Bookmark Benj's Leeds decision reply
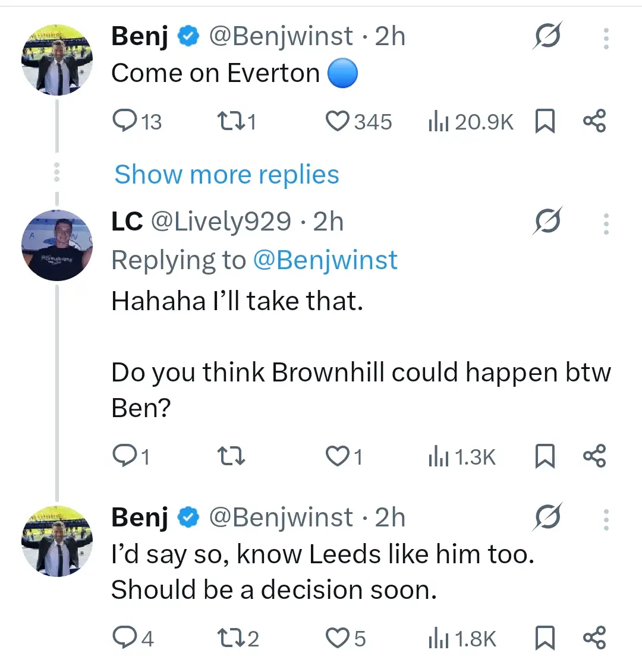Viewport: 642px width, 672px height. pos(545,639)
